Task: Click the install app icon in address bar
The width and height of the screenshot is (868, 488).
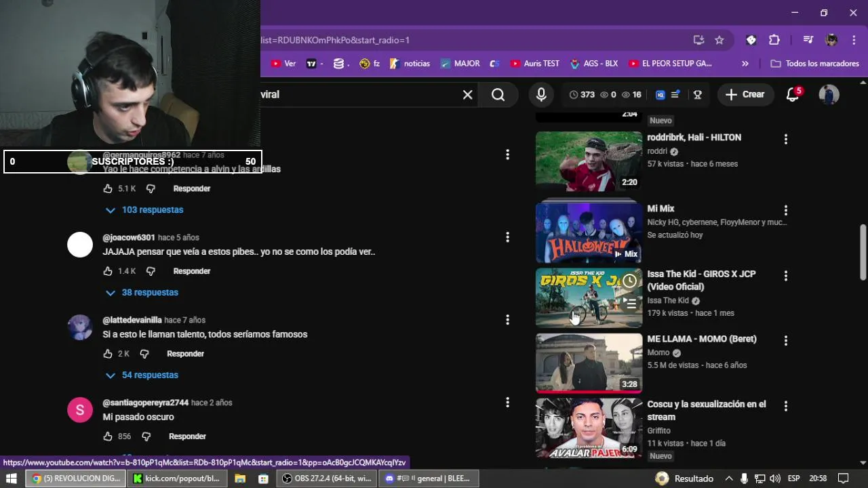Action: [x=698, y=40]
